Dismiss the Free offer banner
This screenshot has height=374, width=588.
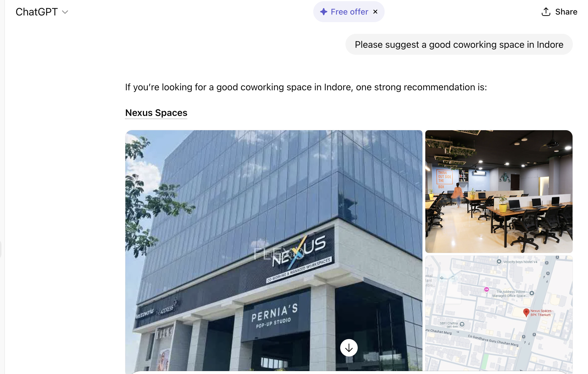point(375,12)
